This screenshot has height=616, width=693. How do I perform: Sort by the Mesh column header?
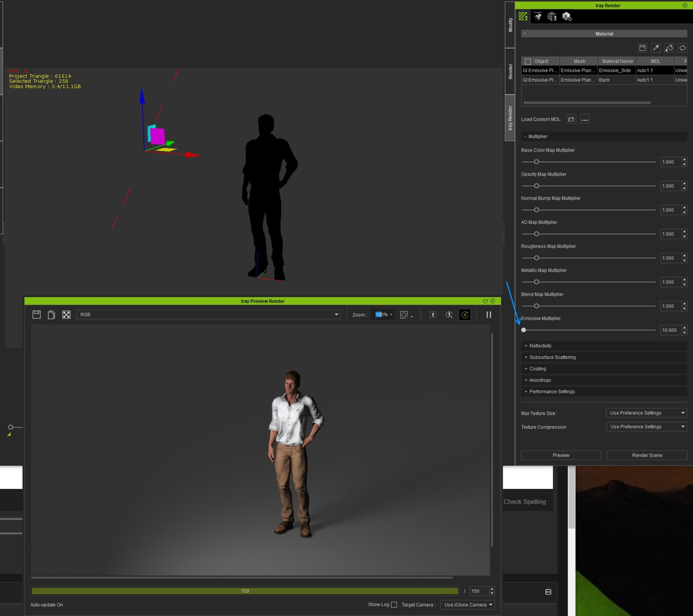click(x=579, y=61)
